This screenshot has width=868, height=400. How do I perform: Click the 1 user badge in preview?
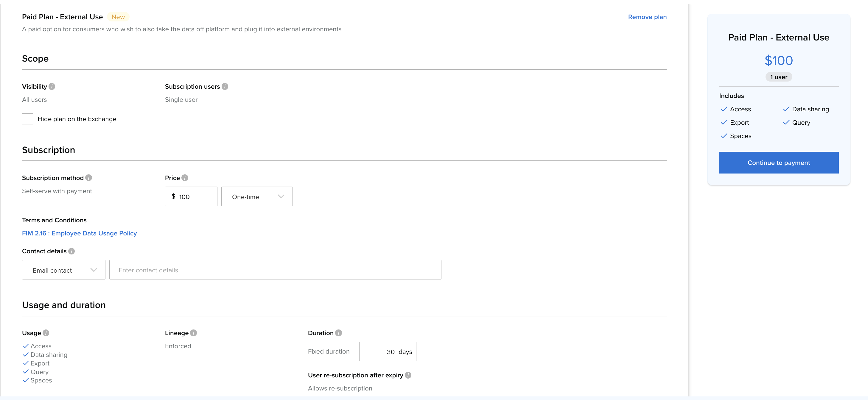click(778, 77)
